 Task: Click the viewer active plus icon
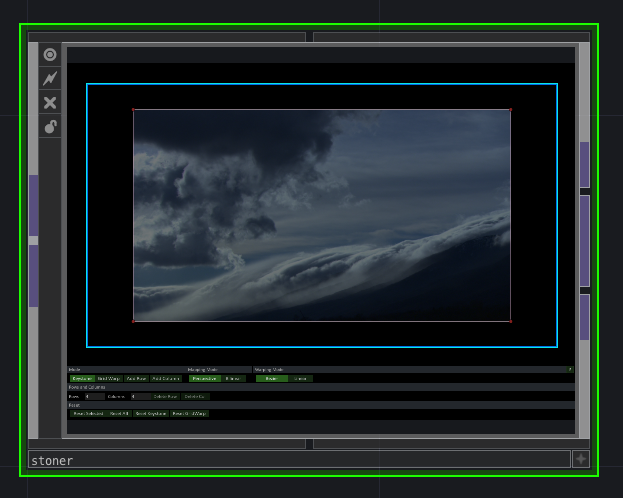(x=581, y=459)
